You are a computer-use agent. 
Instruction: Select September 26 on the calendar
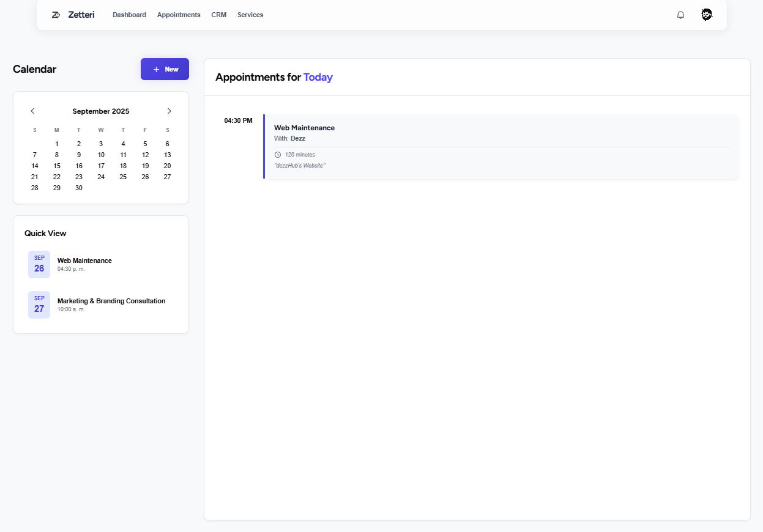click(x=145, y=177)
